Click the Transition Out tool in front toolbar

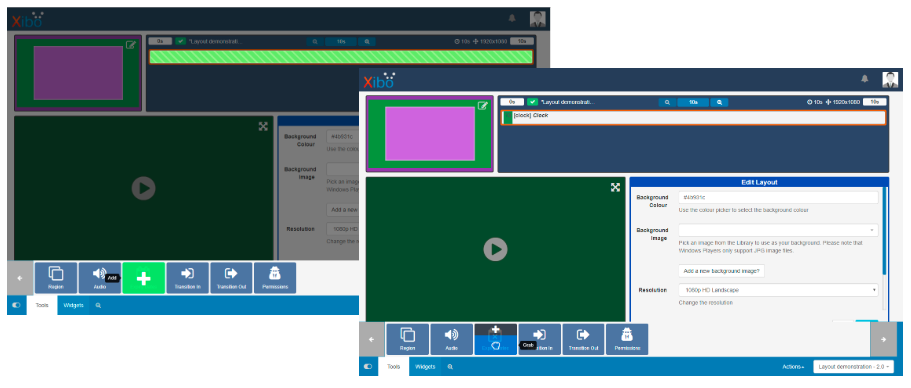(x=583, y=339)
